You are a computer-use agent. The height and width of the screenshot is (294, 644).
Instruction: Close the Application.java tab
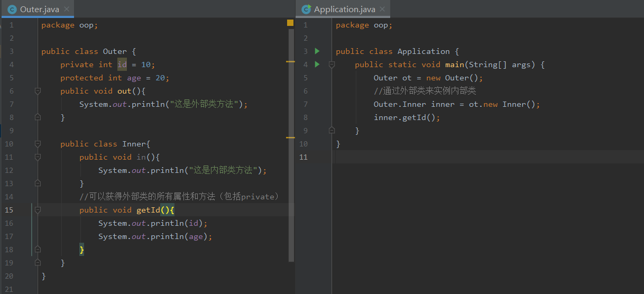tap(382, 10)
